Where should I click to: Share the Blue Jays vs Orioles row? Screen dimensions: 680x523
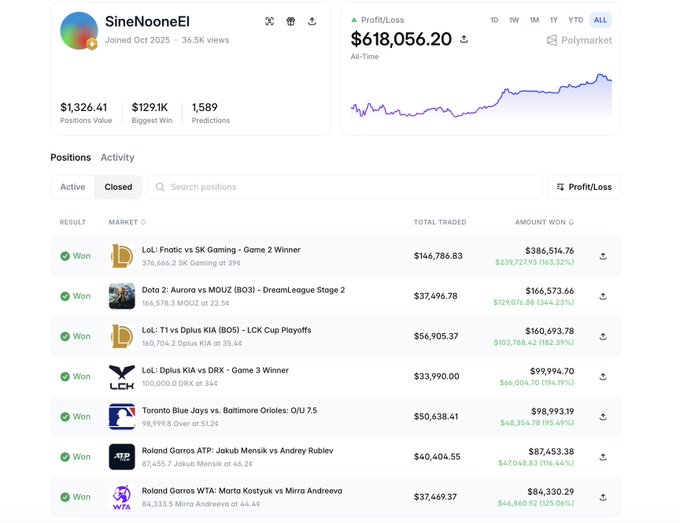pyautogui.click(x=603, y=417)
